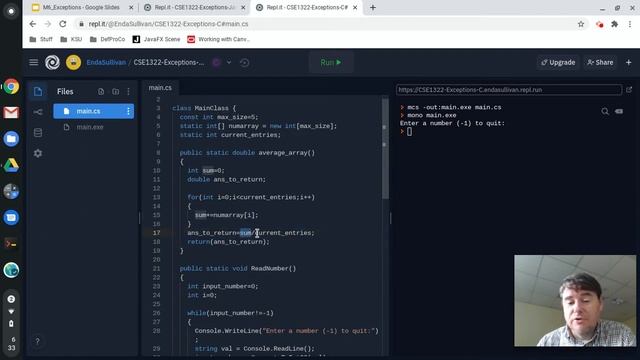This screenshot has width=640, height=360.
Task: Click the repl.run output URL field
Action: pos(509,89)
